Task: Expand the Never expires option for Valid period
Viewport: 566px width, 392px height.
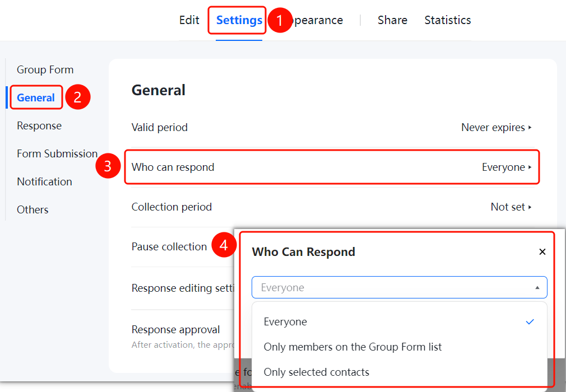Action: coord(497,127)
